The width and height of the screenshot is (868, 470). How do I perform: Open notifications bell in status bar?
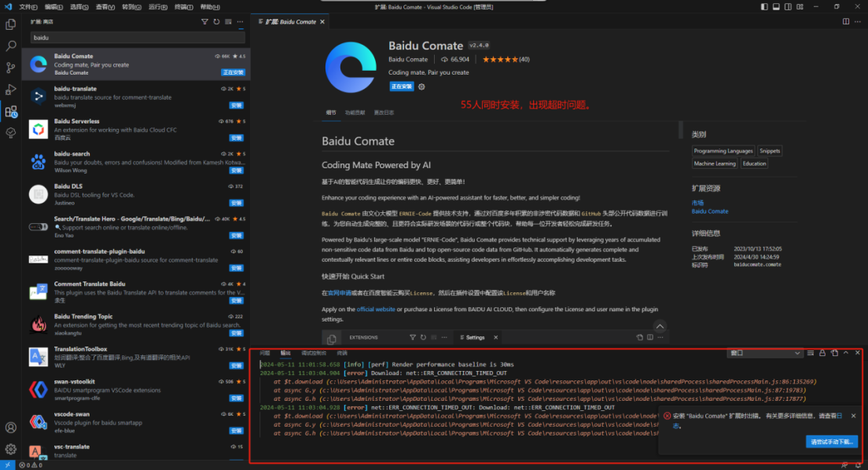(858, 465)
